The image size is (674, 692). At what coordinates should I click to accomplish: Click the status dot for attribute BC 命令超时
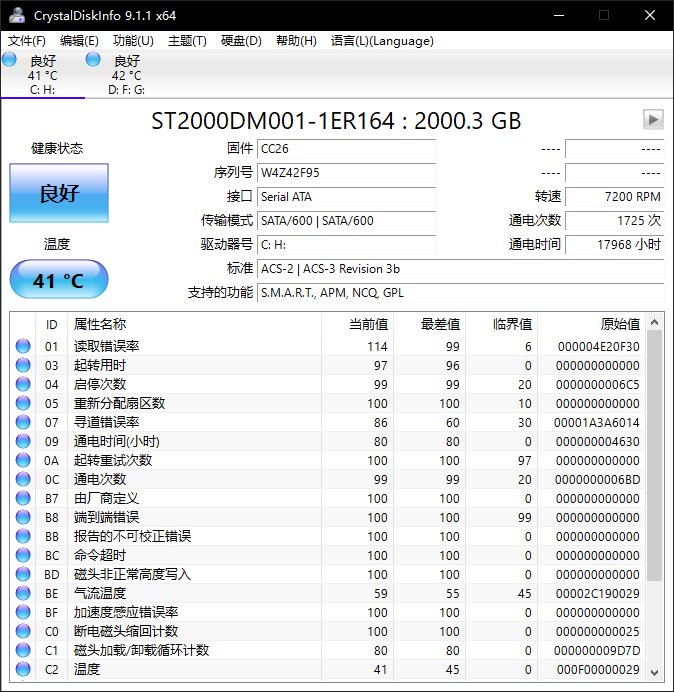23,555
